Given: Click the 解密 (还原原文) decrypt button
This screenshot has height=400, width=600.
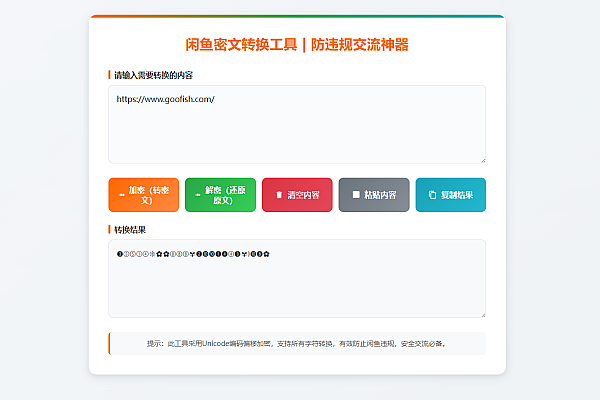Looking at the screenshot, I should click(220, 195).
